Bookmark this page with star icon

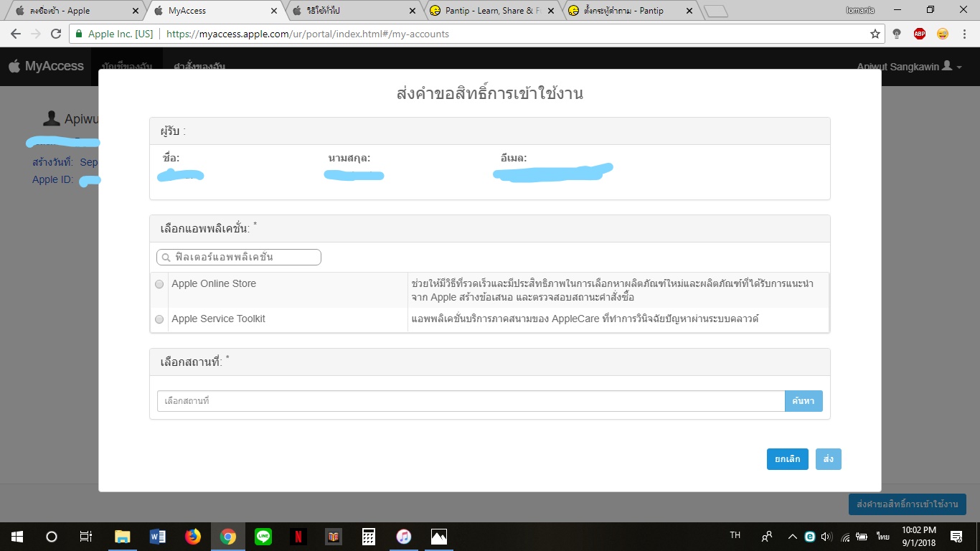pos(875,34)
